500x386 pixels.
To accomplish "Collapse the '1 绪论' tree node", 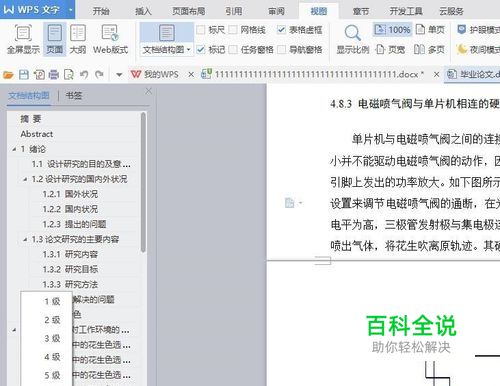I will pyautogui.click(x=14, y=149).
